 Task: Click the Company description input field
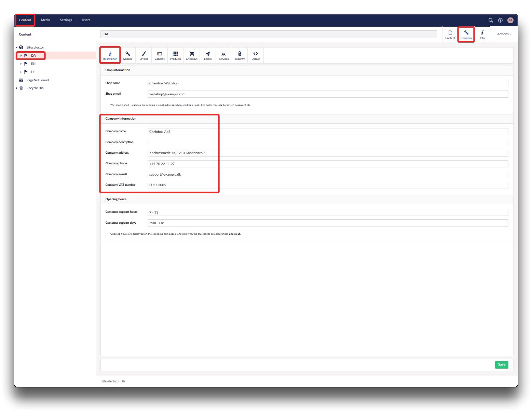[x=328, y=142]
